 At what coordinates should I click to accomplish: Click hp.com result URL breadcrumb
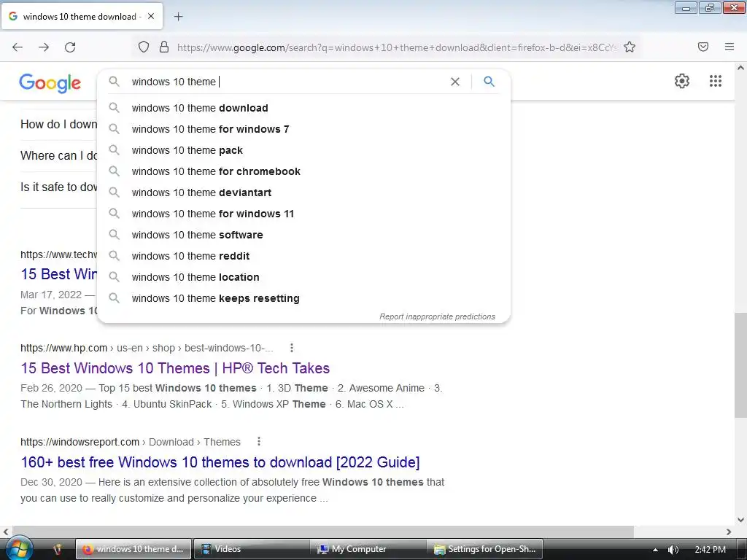[x=147, y=348]
